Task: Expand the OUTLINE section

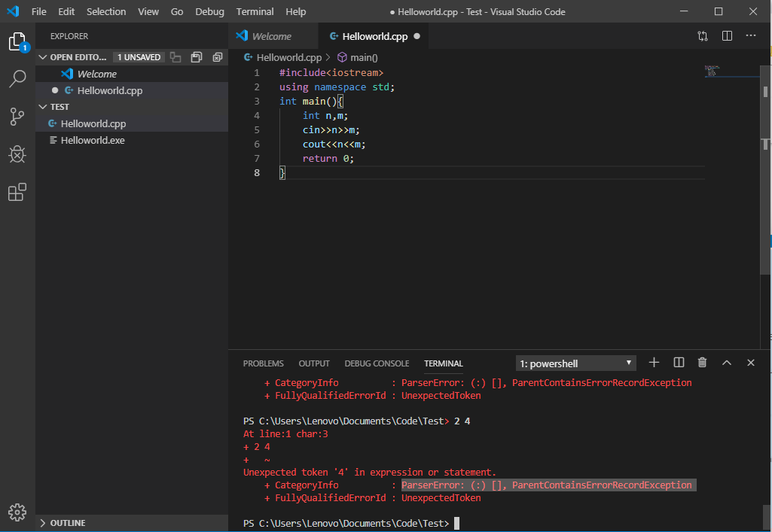Action: click(x=67, y=523)
